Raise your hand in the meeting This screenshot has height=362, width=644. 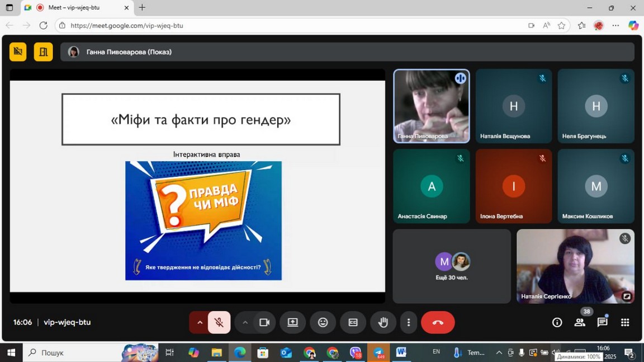point(383,323)
